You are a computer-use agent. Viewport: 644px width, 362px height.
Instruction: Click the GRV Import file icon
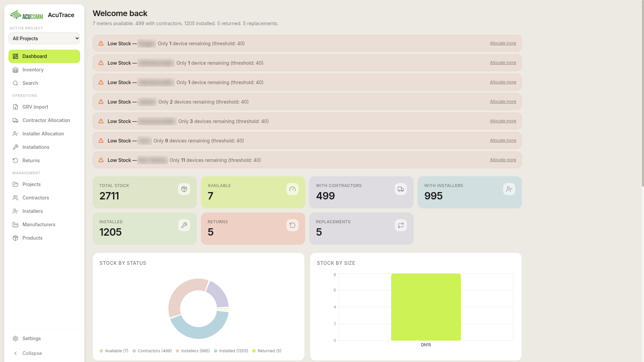(15, 107)
